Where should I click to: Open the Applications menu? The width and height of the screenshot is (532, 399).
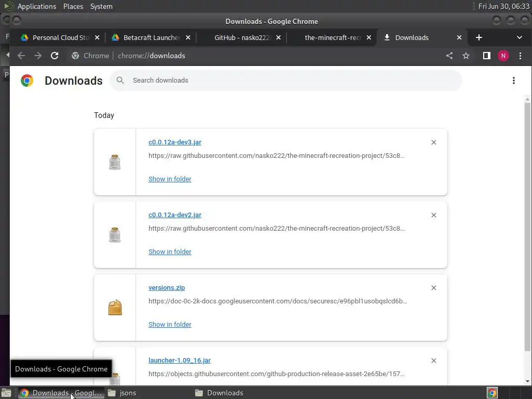[x=37, y=6]
